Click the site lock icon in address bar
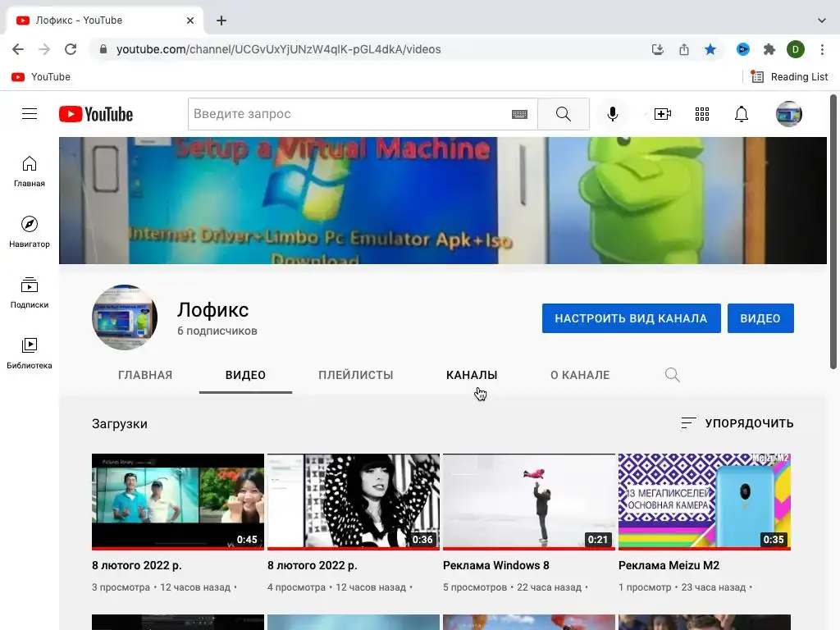This screenshot has height=630, width=840. click(103, 49)
